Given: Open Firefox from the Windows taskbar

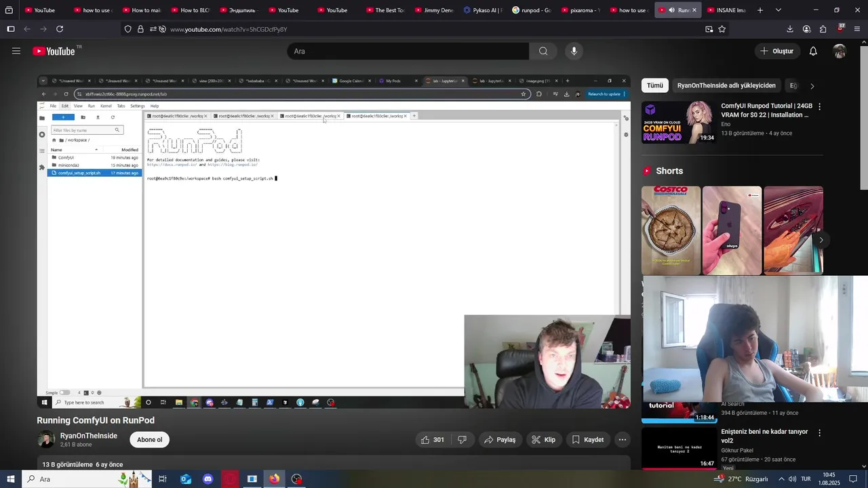Looking at the screenshot, I should (274, 479).
